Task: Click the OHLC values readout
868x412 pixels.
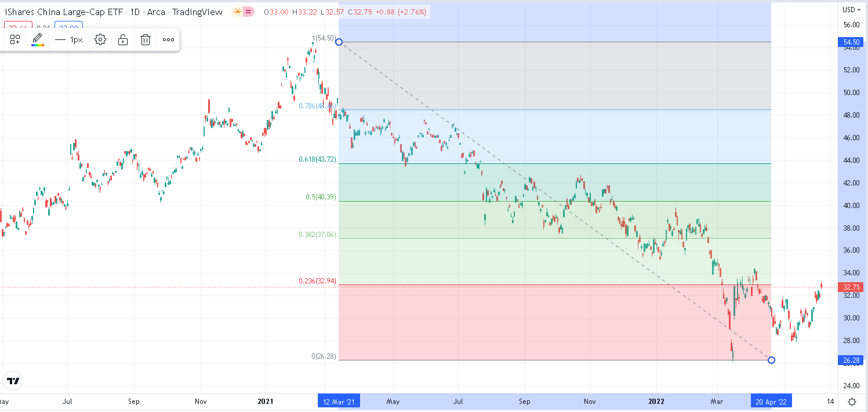Action: pos(346,12)
